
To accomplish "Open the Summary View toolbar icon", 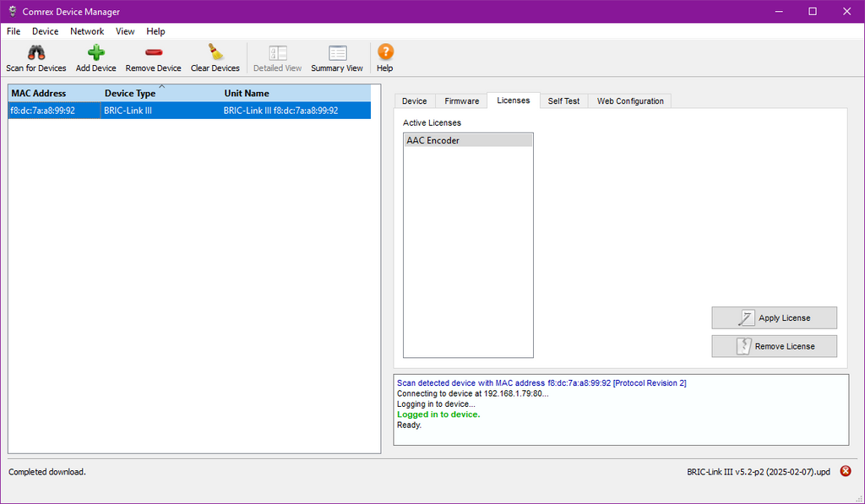I will coord(337,53).
